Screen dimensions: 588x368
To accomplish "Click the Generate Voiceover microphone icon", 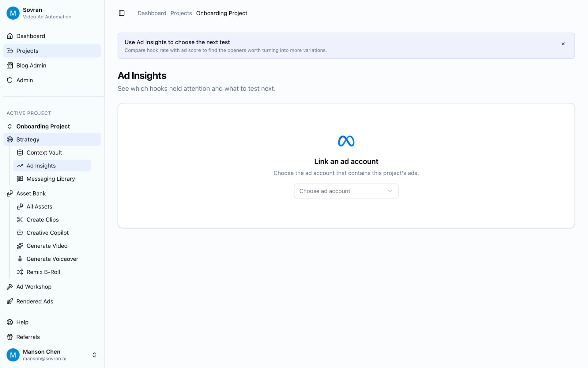I will click(20, 259).
